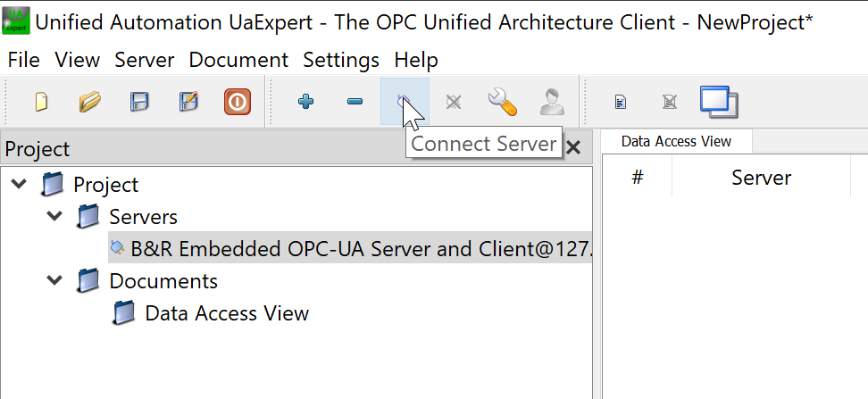Collapse the Project root node

click(20, 184)
